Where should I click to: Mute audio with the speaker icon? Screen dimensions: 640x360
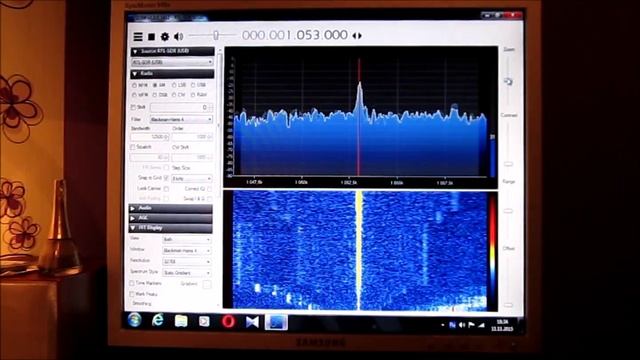click(x=178, y=37)
